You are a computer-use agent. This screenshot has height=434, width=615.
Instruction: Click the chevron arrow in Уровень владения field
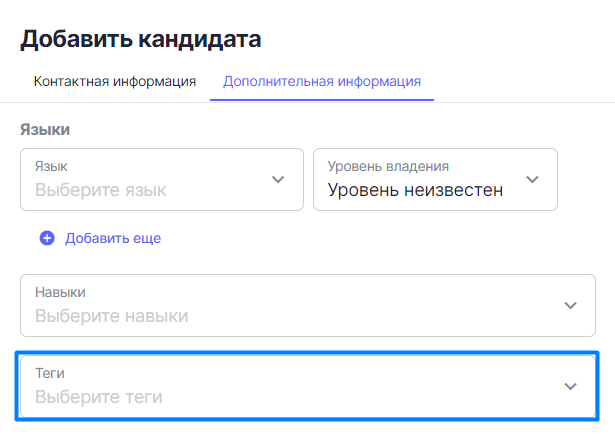point(532,180)
